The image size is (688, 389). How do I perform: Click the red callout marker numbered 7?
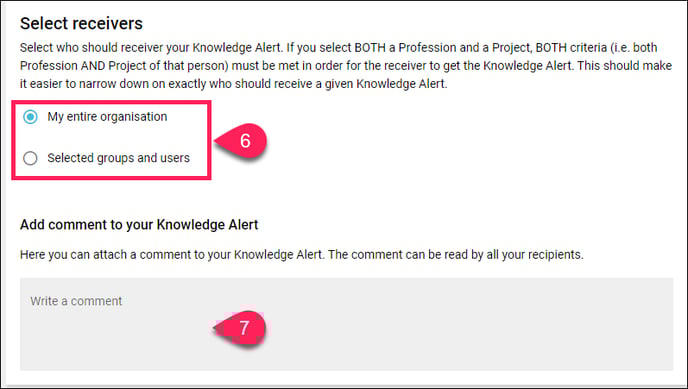point(240,328)
